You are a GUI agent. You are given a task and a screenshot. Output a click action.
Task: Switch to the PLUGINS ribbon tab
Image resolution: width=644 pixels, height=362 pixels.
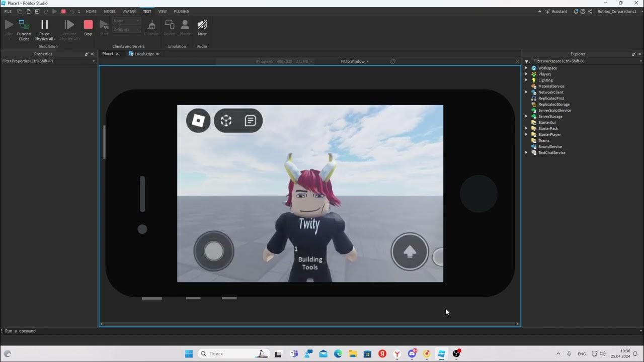(181, 11)
